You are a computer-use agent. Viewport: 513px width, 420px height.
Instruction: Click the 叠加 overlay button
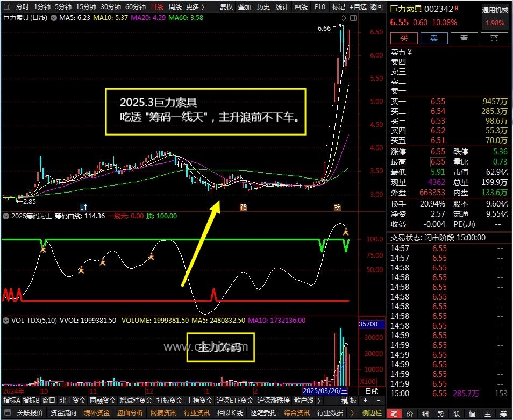coord(244,7)
